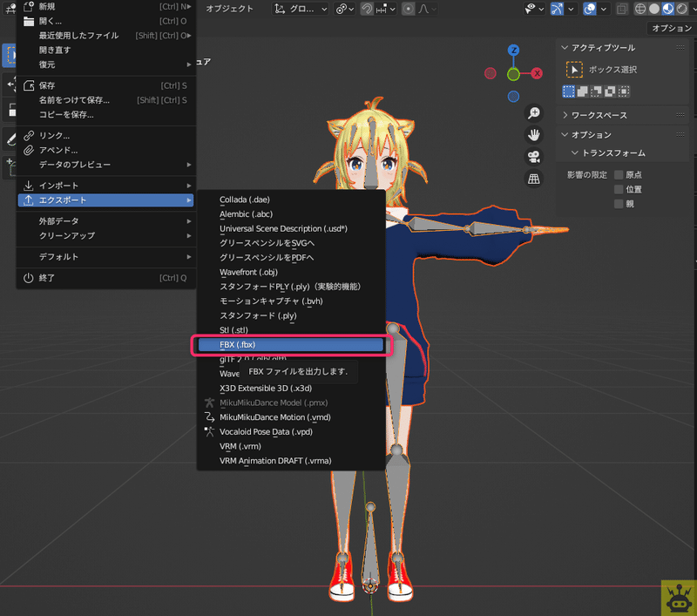
Task: Click the Vocaloid Pose Data figure icon
Action: [209, 431]
